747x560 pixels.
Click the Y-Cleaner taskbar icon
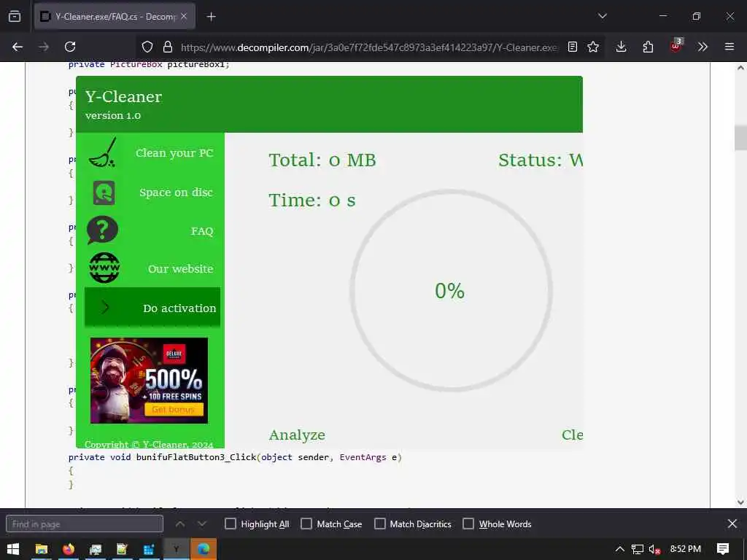(x=177, y=549)
